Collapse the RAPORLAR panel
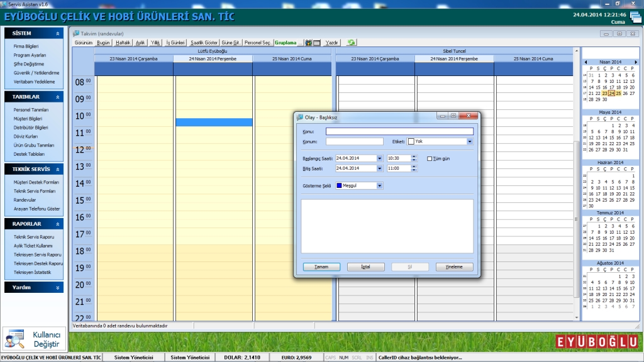 click(x=57, y=224)
